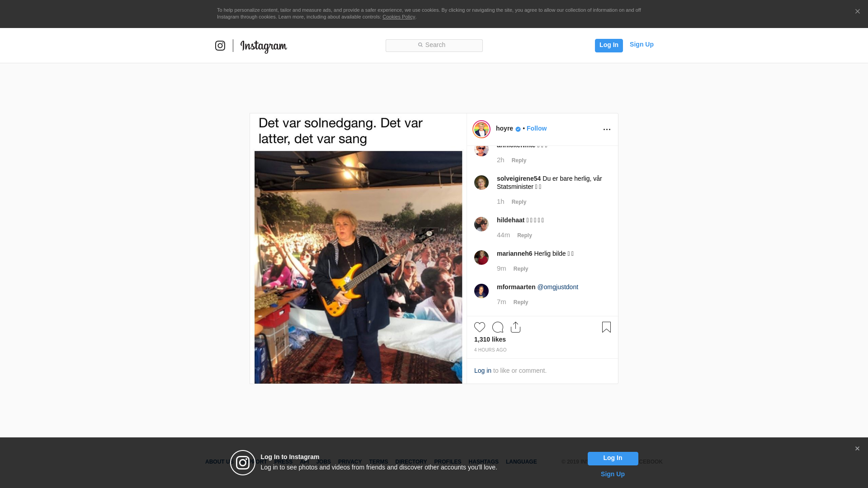Open the 9m comment timestamp

pyautogui.click(x=501, y=268)
